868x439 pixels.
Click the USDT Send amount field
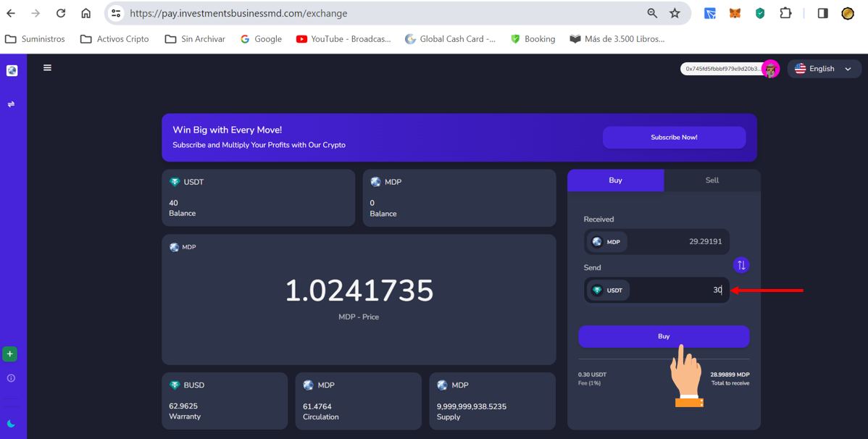click(681, 290)
